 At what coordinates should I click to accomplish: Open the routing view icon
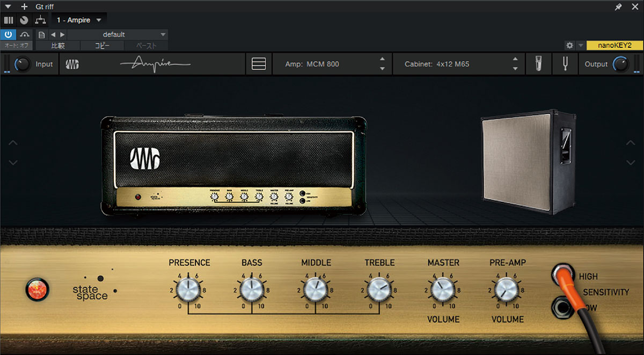pos(40,20)
